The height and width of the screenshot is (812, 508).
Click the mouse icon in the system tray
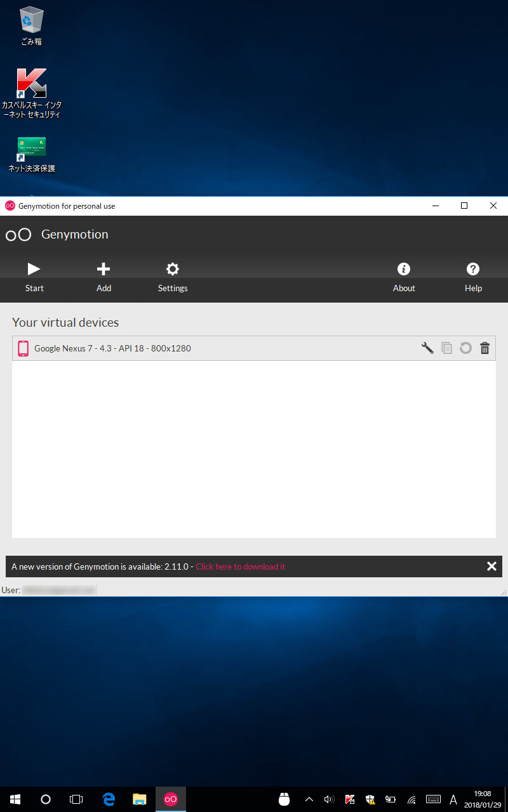coord(284,799)
